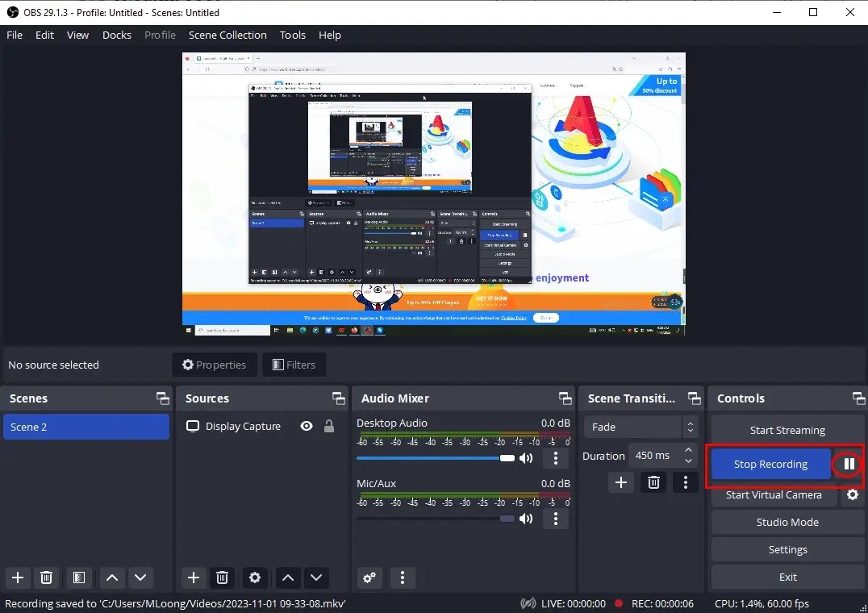The image size is (868, 613).
Task: Pause the active recording
Action: tap(847, 464)
